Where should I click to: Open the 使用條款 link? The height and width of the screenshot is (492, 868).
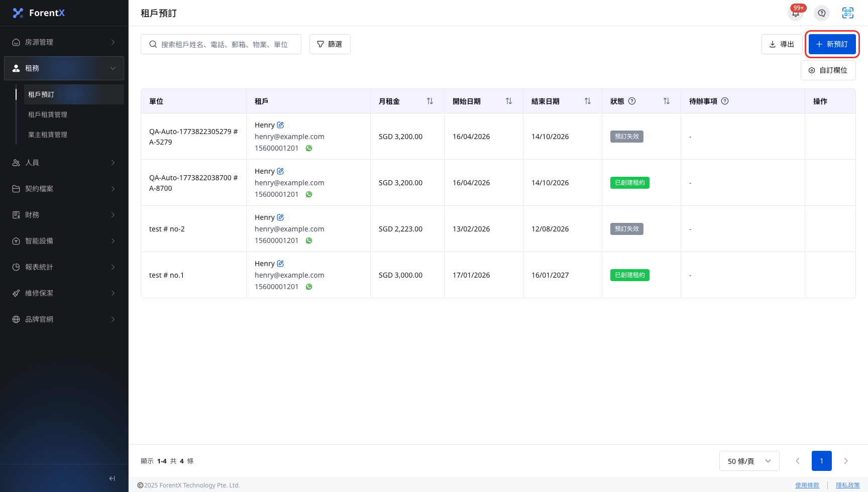(x=807, y=485)
